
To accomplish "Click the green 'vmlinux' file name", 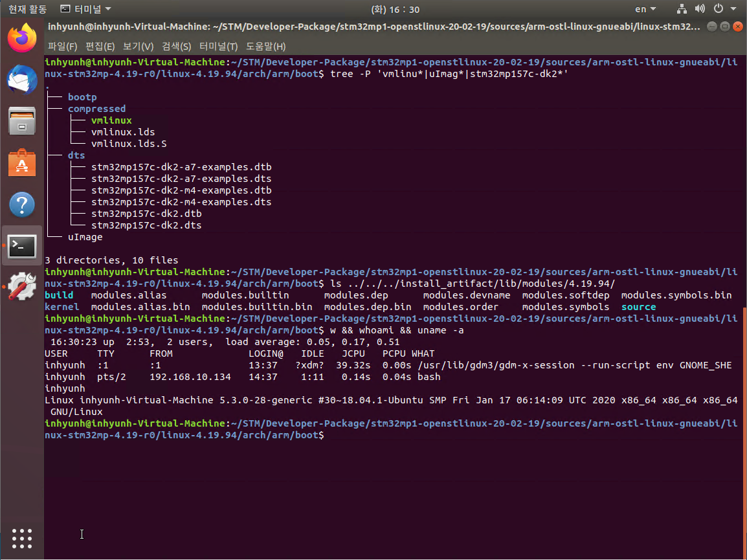I will coord(111,120).
